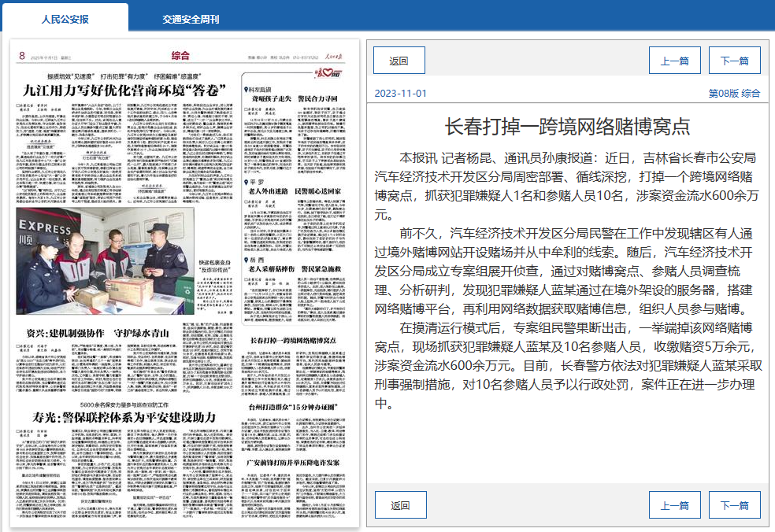The height and width of the screenshot is (532, 775).
Task: Click the paragraph beginning 在摸清运行模式后
Action: (x=569, y=365)
